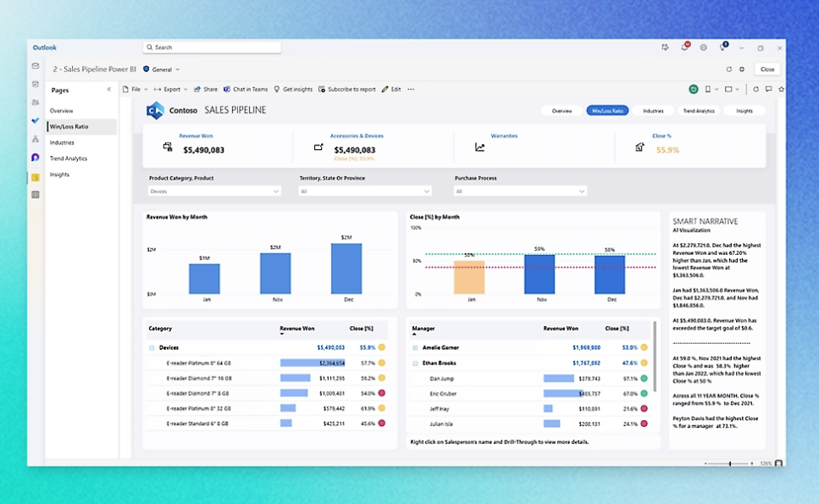
Task: Open the settings gear in title bar
Action: click(703, 47)
